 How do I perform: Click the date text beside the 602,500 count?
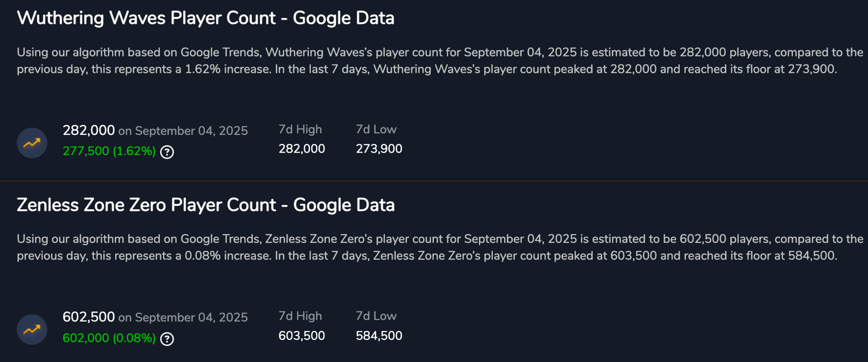click(x=183, y=318)
